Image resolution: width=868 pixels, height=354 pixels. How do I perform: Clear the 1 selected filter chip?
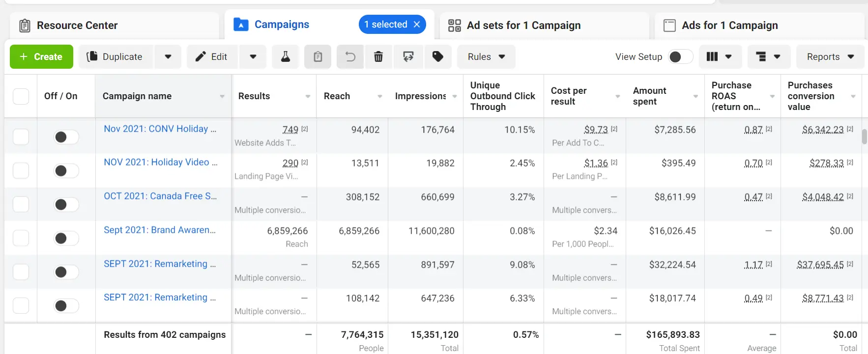pyautogui.click(x=417, y=25)
